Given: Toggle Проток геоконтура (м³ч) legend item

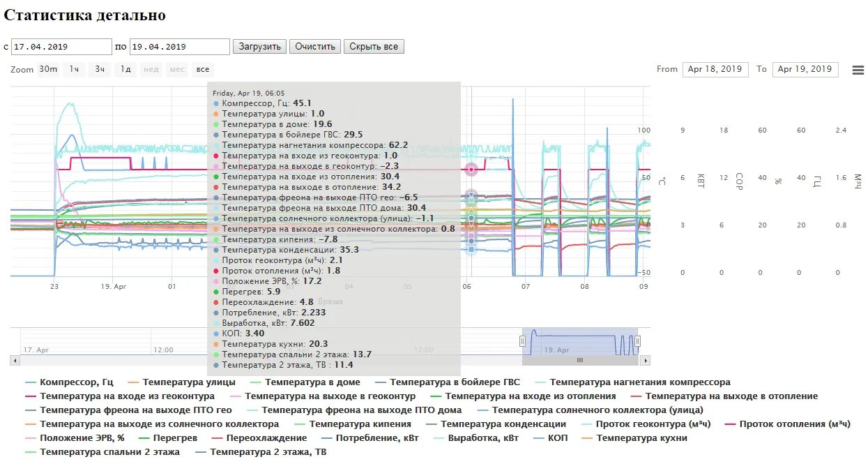Looking at the screenshot, I should tap(645, 424).
